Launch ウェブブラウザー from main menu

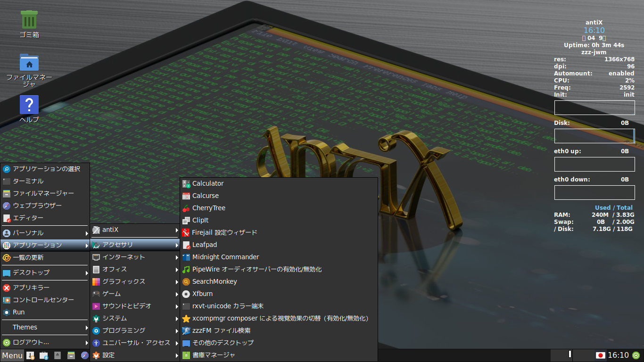[x=45, y=206]
